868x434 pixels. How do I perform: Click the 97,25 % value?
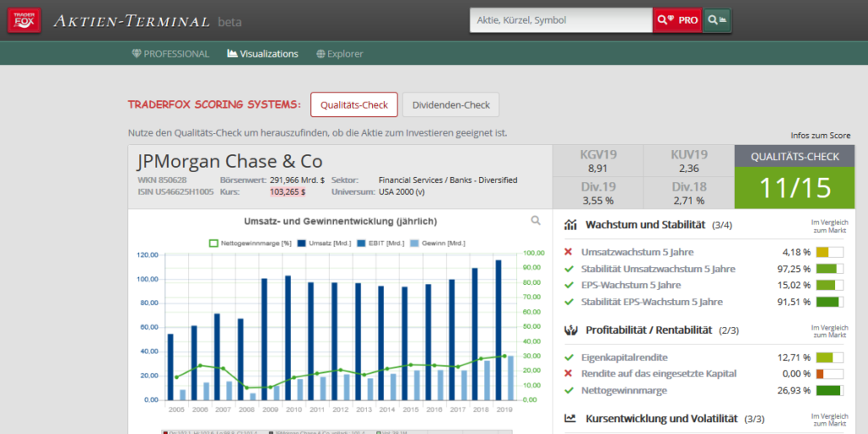pyautogui.click(x=793, y=269)
